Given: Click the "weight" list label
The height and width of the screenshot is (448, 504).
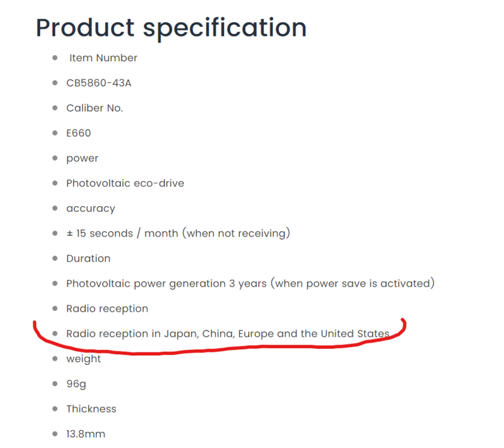Looking at the screenshot, I should (84, 359).
